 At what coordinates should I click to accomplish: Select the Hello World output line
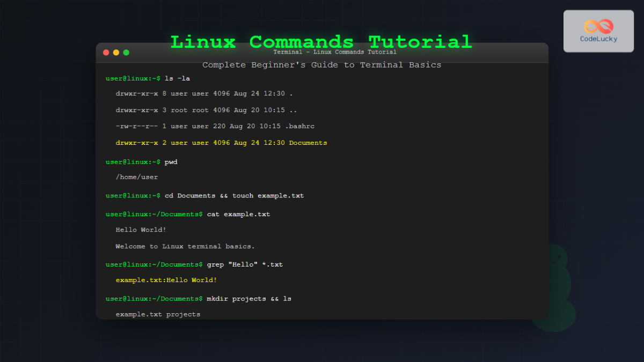click(141, 230)
